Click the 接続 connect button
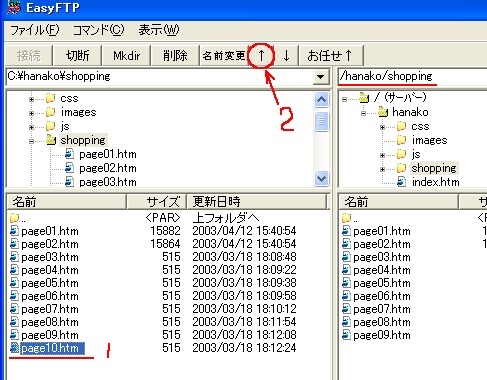Image resolution: width=487 pixels, height=380 pixels. (29, 56)
